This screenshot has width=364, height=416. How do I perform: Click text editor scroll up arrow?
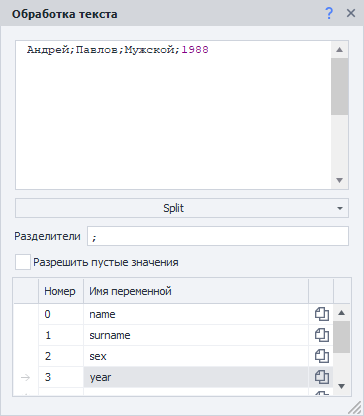point(340,50)
